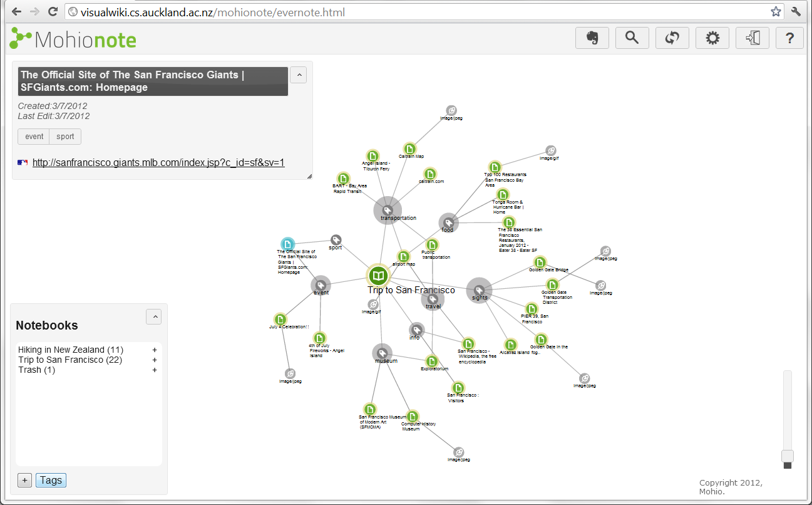Select the event tag node
This screenshot has width=812, height=505.
pos(321,285)
